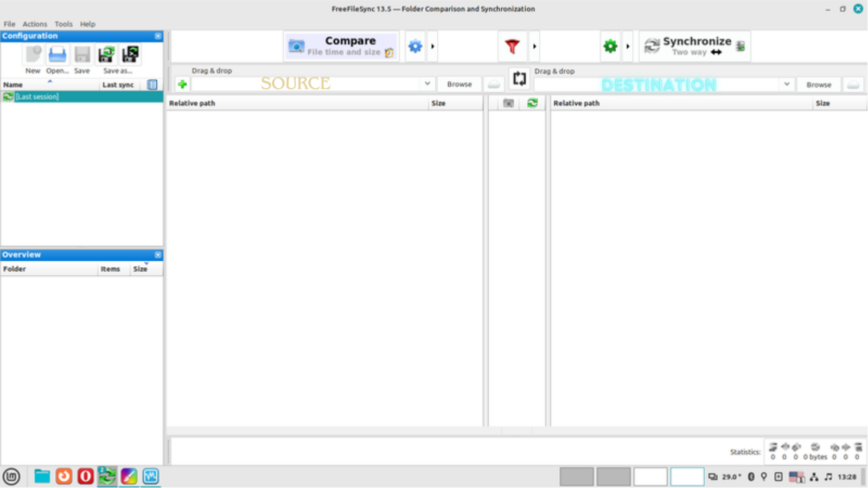Launch the file manager from the taskbar
This screenshot has height=488, width=868.
[42, 477]
